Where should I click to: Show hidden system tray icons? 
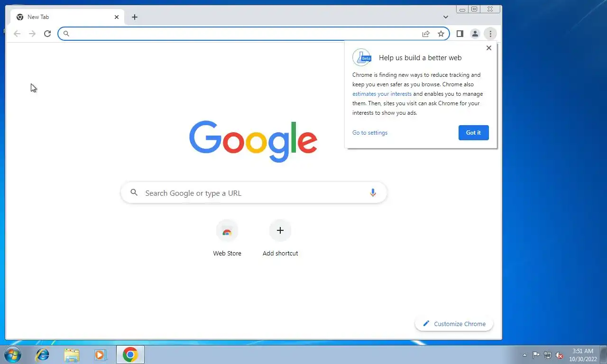coord(524,355)
